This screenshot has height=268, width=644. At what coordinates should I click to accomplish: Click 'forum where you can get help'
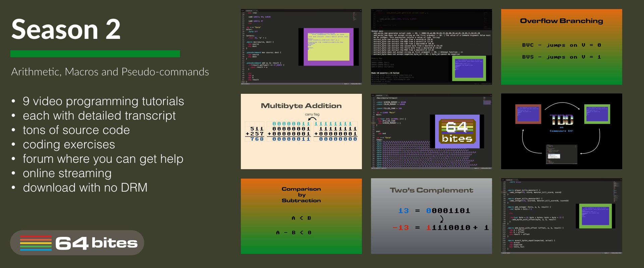[103, 159]
